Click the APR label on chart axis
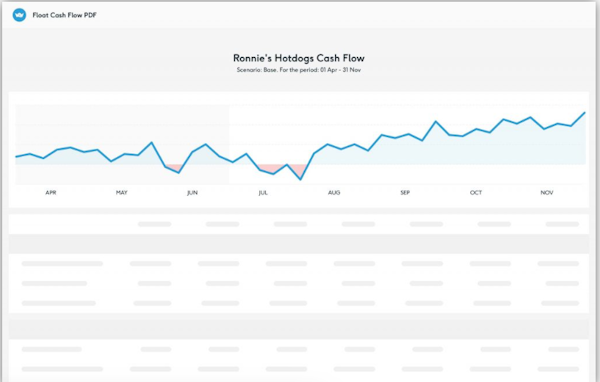This screenshot has width=600, height=382. [x=51, y=193]
